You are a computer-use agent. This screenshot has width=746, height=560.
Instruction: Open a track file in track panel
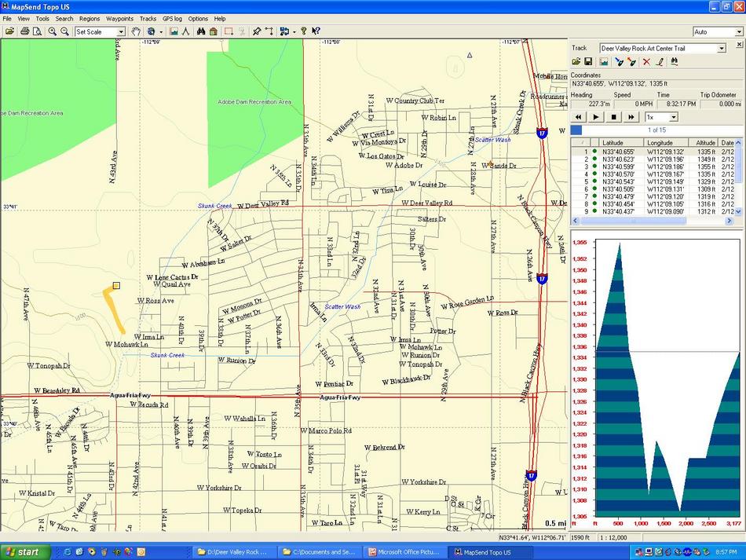[x=576, y=61]
